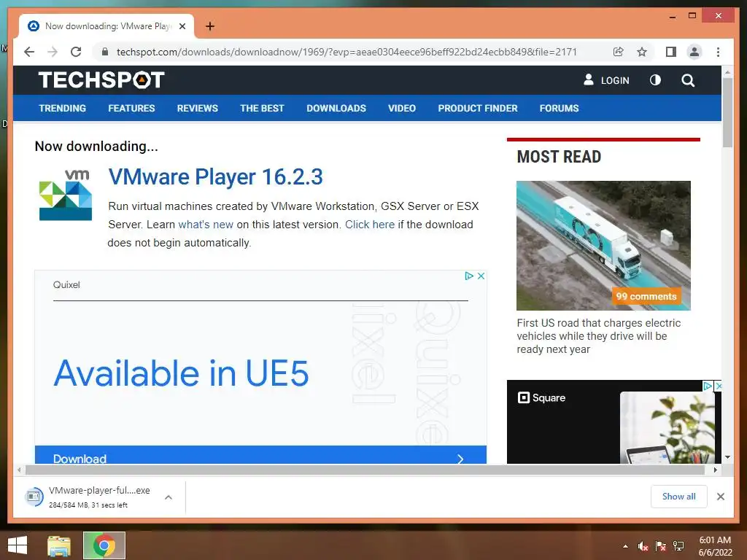The width and height of the screenshot is (747, 560).
Task: Click the forward navigation arrow
Action: click(53, 52)
